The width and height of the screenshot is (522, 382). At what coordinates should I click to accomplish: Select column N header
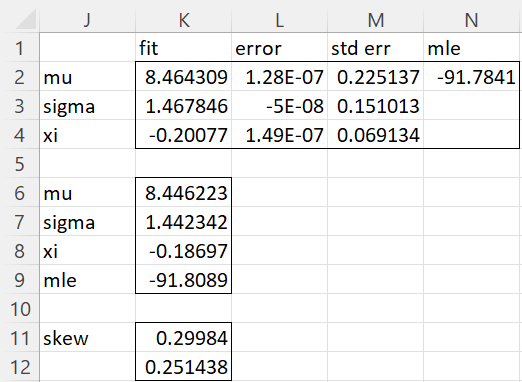(472, 20)
